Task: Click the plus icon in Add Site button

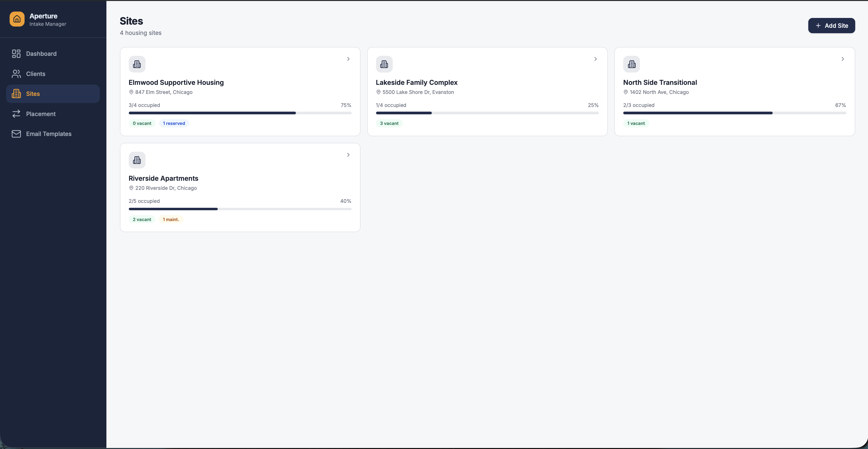Action: pos(818,26)
